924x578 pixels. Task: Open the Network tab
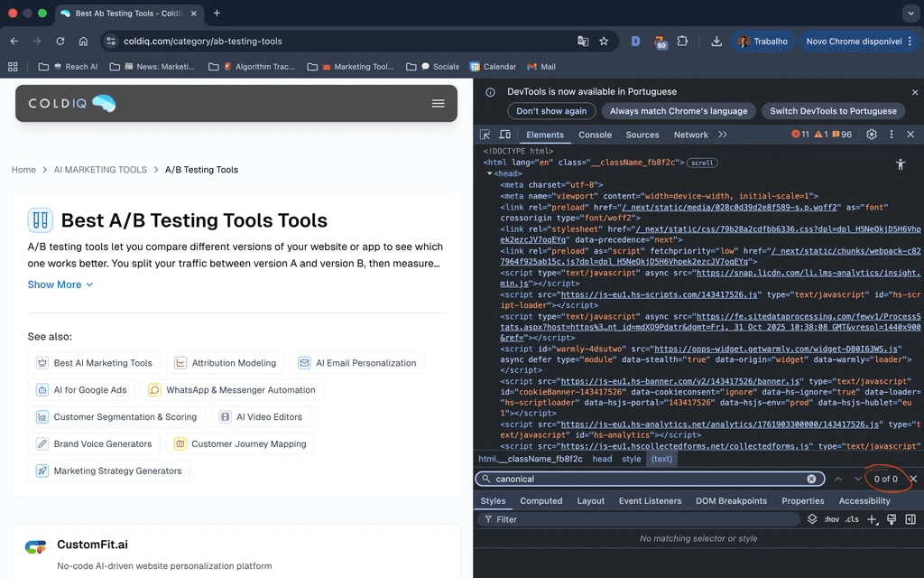(690, 135)
